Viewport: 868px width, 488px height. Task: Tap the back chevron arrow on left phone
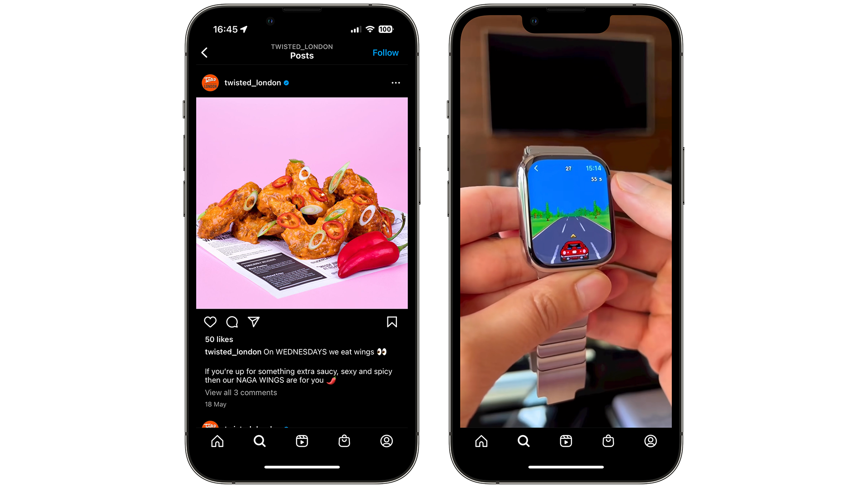pos(205,52)
